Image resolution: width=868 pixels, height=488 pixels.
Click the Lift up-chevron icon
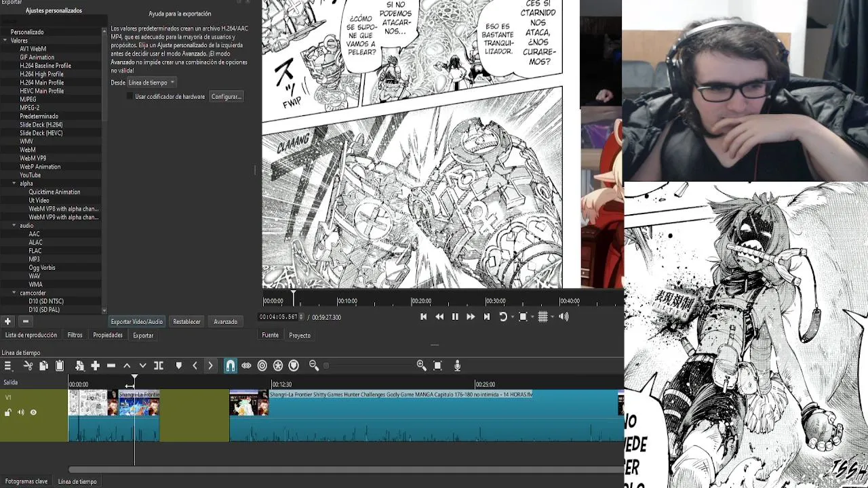pos(127,365)
